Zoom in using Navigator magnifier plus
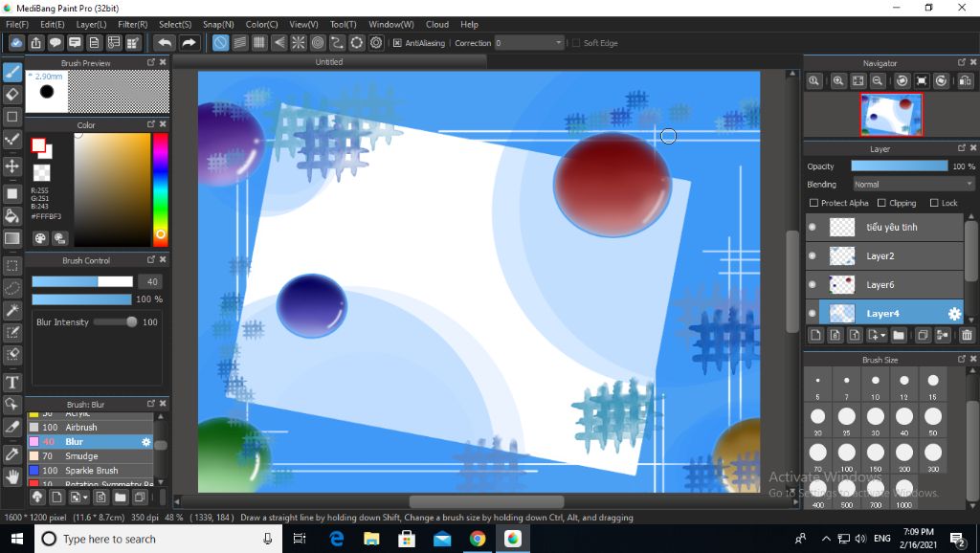Viewport: 980px width, 553px height. tap(838, 80)
